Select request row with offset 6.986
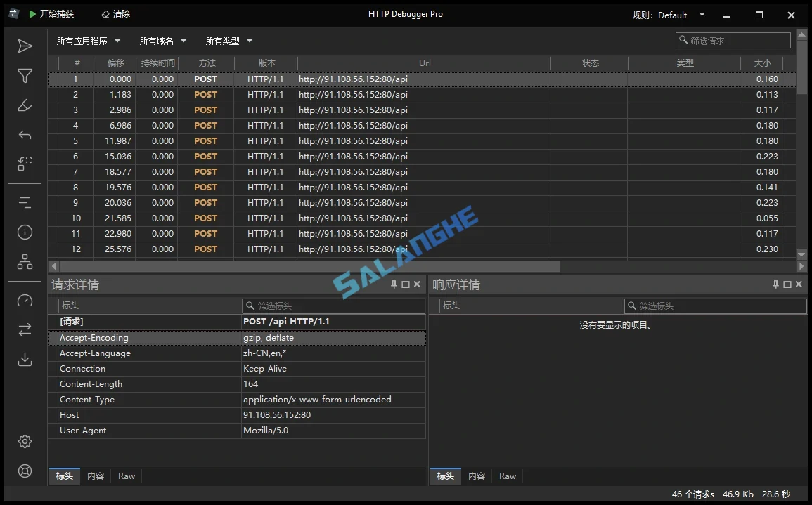Viewport: 812px width, 505px height. point(422,126)
